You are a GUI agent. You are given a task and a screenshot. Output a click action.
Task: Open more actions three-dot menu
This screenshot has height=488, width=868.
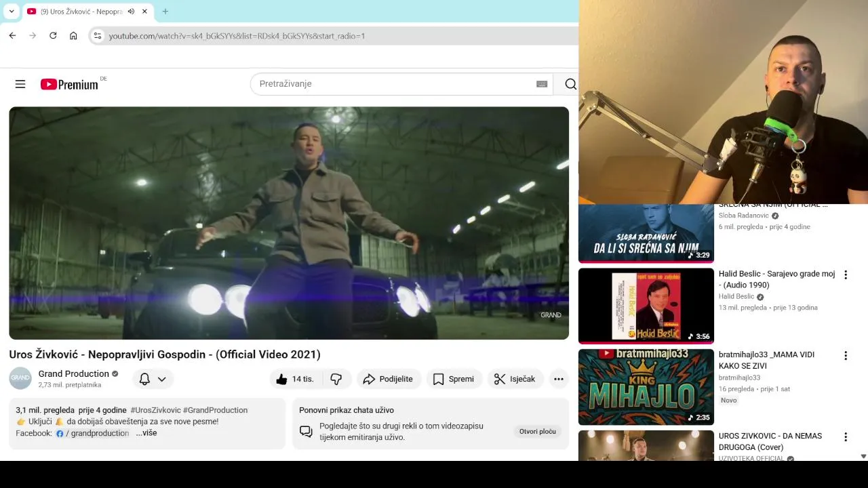[559, 379]
